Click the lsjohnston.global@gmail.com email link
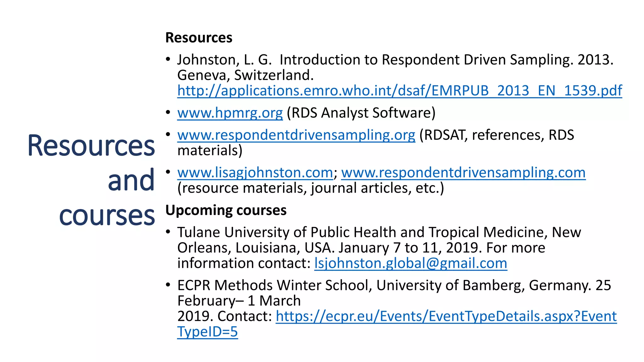This screenshot has width=644, height=362. click(x=411, y=263)
